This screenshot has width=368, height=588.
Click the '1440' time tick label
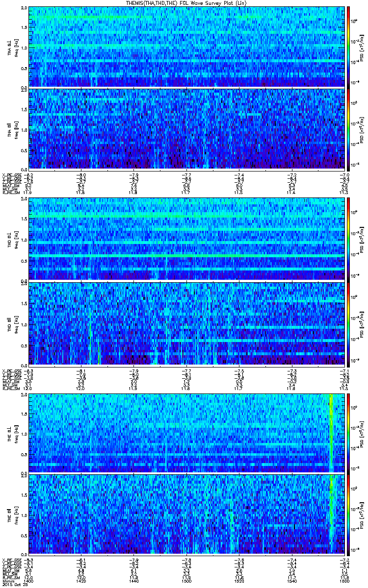[133, 581]
